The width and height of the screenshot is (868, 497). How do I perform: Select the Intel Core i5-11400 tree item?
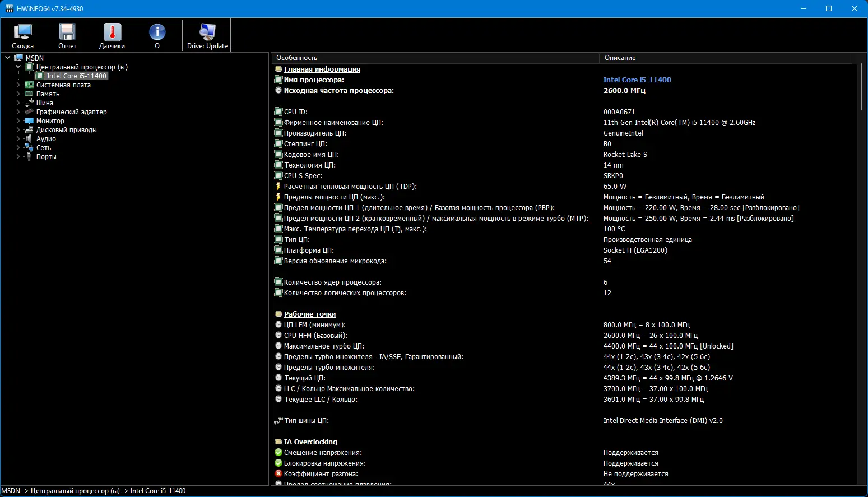[x=76, y=76]
